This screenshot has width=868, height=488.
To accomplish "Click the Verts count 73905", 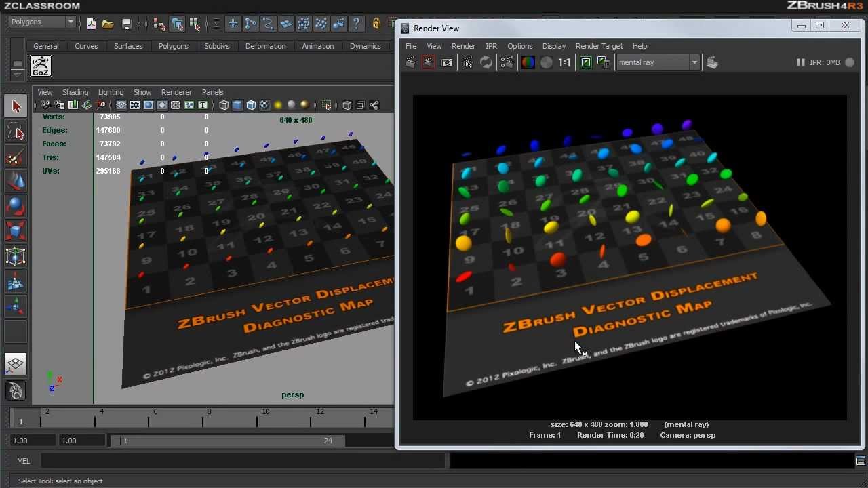I will point(110,117).
